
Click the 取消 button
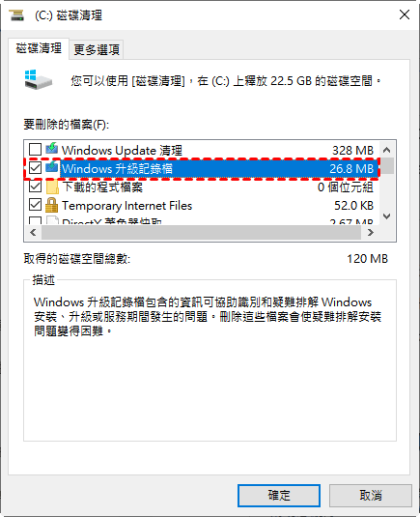point(371,495)
